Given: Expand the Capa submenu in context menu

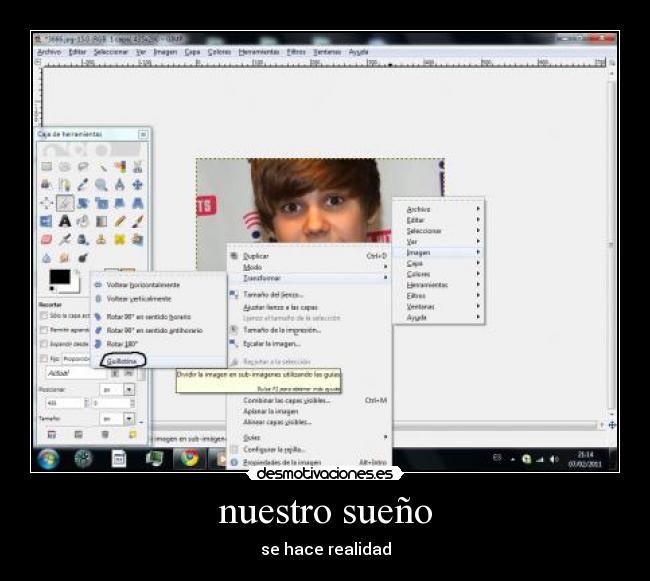Looking at the screenshot, I should click(438, 263).
